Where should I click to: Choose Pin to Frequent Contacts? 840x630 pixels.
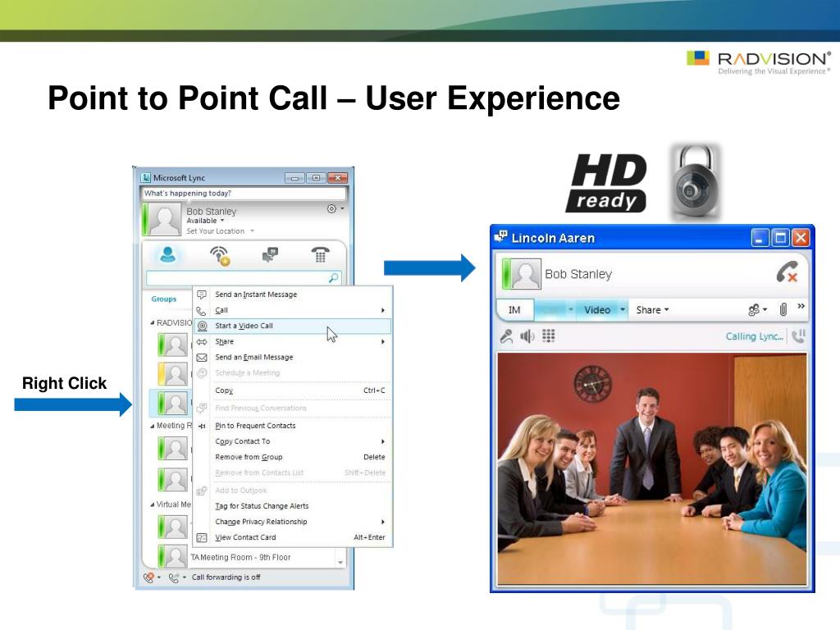tap(293, 426)
